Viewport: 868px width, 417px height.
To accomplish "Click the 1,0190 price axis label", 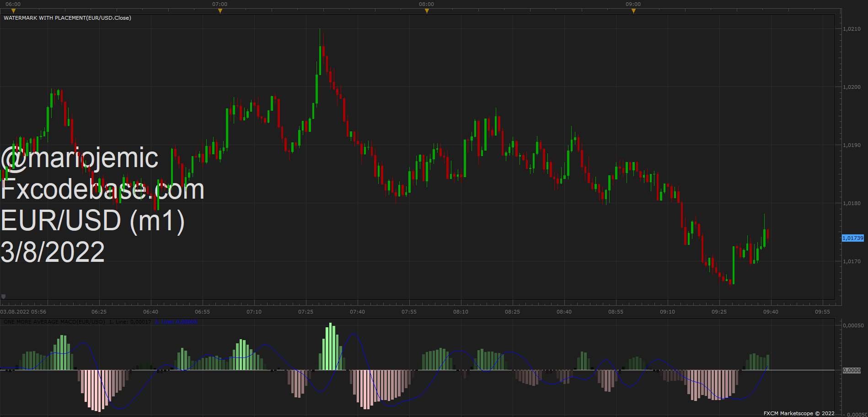I will pyautogui.click(x=852, y=145).
